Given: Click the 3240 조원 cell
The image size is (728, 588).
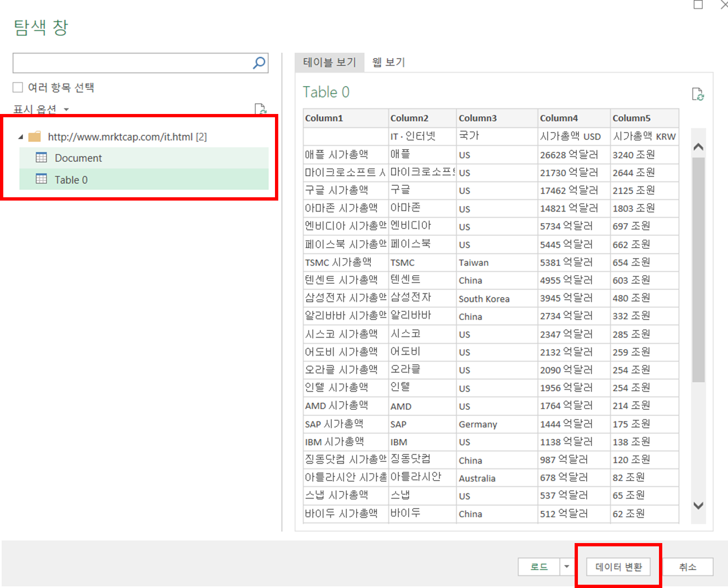Looking at the screenshot, I should [645, 155].
